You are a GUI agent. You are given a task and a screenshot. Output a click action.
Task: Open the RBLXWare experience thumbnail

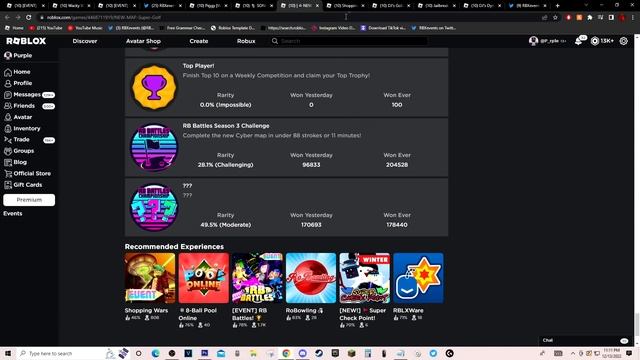418,278
